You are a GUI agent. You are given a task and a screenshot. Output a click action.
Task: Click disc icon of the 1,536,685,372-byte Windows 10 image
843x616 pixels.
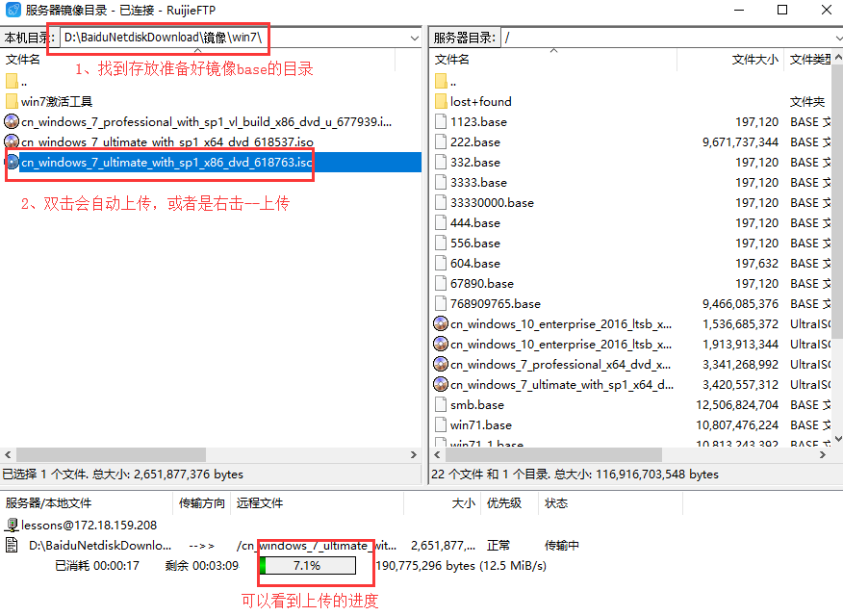coord(441,323)
